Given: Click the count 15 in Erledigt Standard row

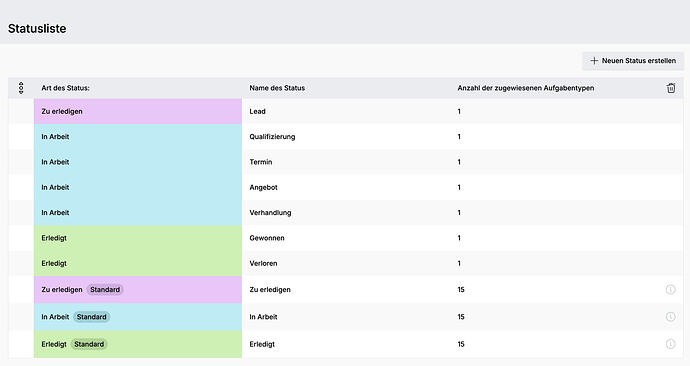Looking at the screenshot, I should click(x=461, y=344).
